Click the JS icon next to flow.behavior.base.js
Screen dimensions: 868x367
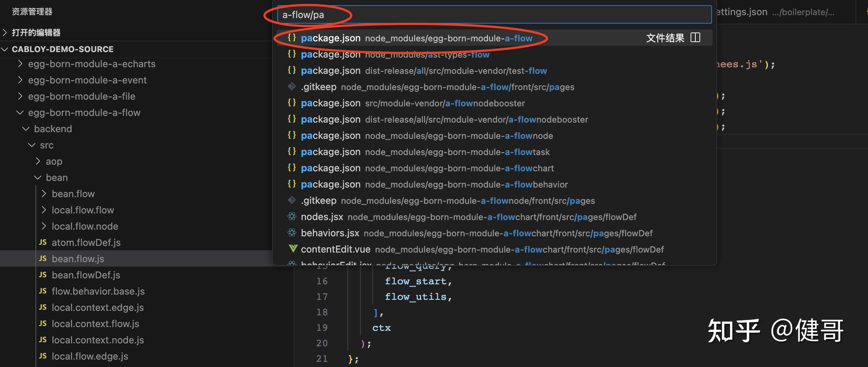tap(43, 291)
